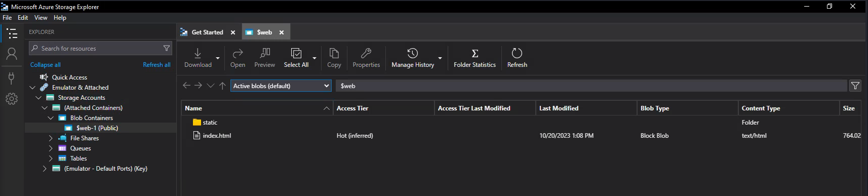
Task: Expand the Select All dropdown arrow
Action: (314, 58)
